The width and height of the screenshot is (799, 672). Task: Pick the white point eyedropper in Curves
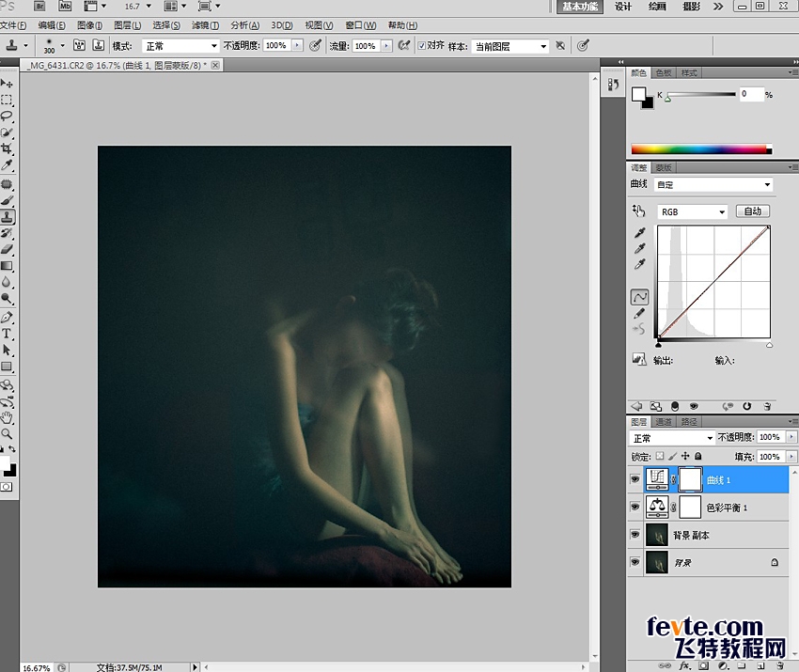(x=639, y=264)
